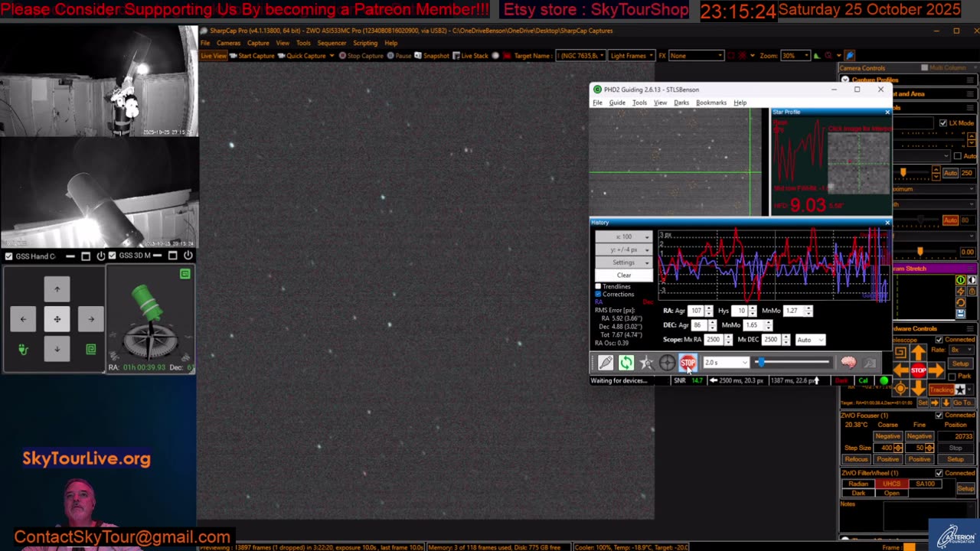Screen dimensions: 980x551
Task: Click the spiral search icon in telescope controls
Action: tap(900, 352)
